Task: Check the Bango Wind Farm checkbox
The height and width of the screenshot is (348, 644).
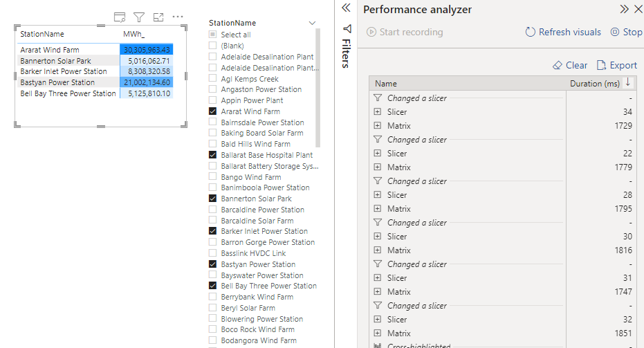Action: pos(213,177)
